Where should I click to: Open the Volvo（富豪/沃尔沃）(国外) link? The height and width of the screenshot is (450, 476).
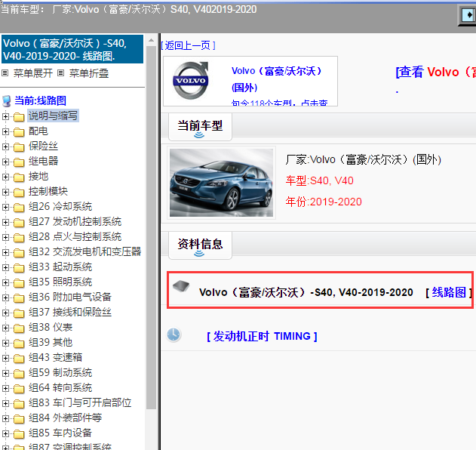pos(276,79)
